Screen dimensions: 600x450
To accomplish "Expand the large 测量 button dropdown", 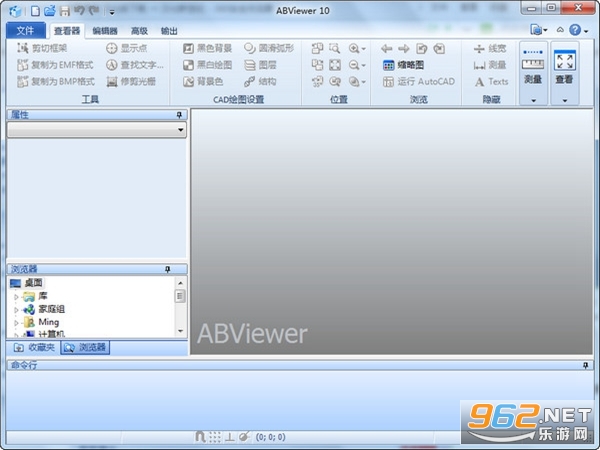I will (x=533, y=101).
